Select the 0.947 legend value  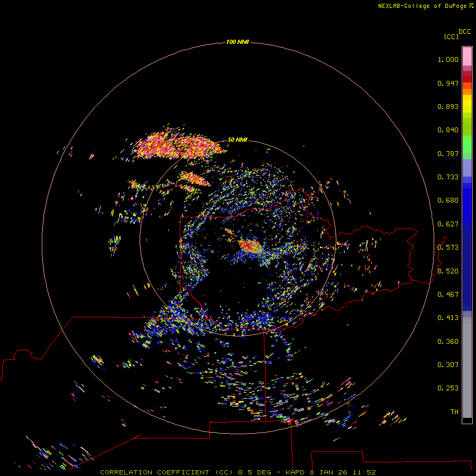point(448,83)
